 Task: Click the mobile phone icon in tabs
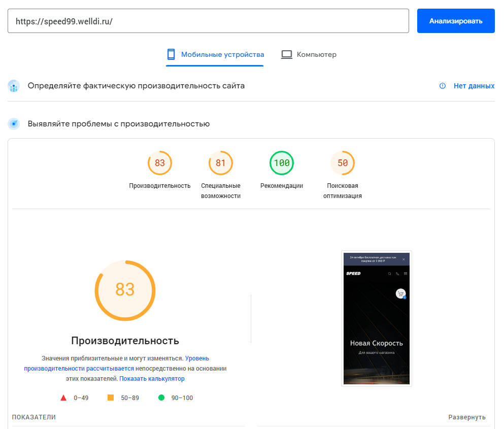pos(171,54)
